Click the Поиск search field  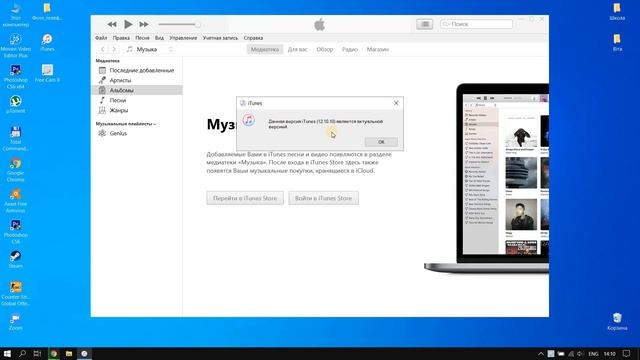pyautogui.click(x=476, y=24)
